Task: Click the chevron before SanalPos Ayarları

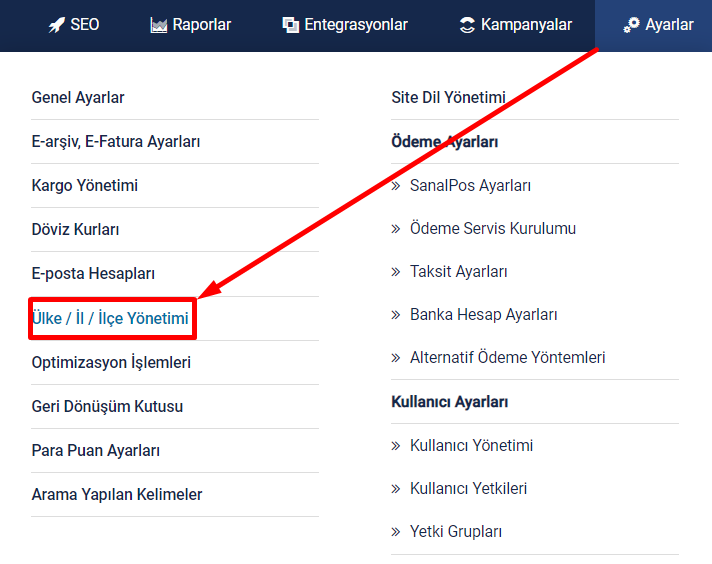Action: click(396, 186)
